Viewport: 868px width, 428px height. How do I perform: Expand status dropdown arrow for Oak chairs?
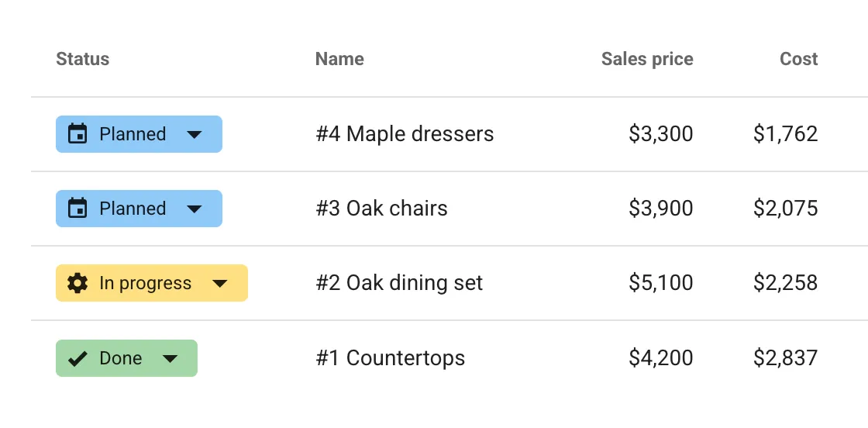coord(195,209)
